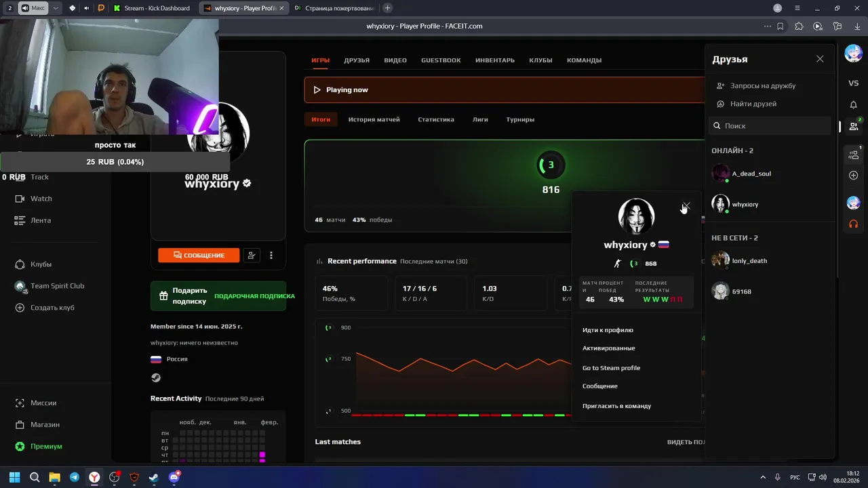Image resolution: width=868 pixels, height=488 pixels.
Task: Toggle the friends list icon with badge
Action: [x=853, y=125]
